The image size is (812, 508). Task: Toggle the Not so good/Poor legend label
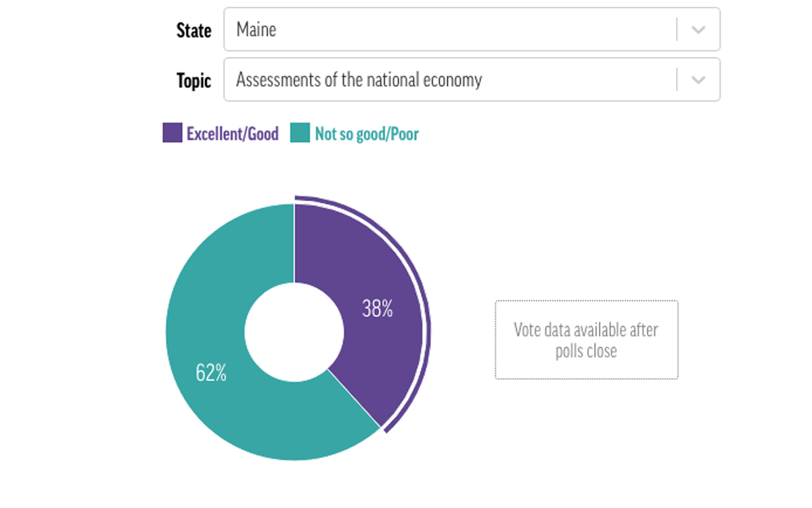(367, 133)
